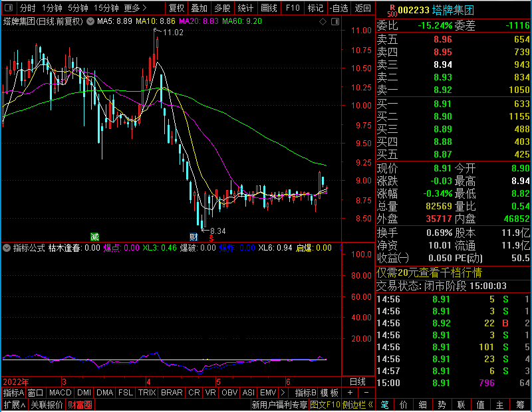Click the red S marker below the chart
Viewport: 532px width, 412px height.
coord(211,239)
